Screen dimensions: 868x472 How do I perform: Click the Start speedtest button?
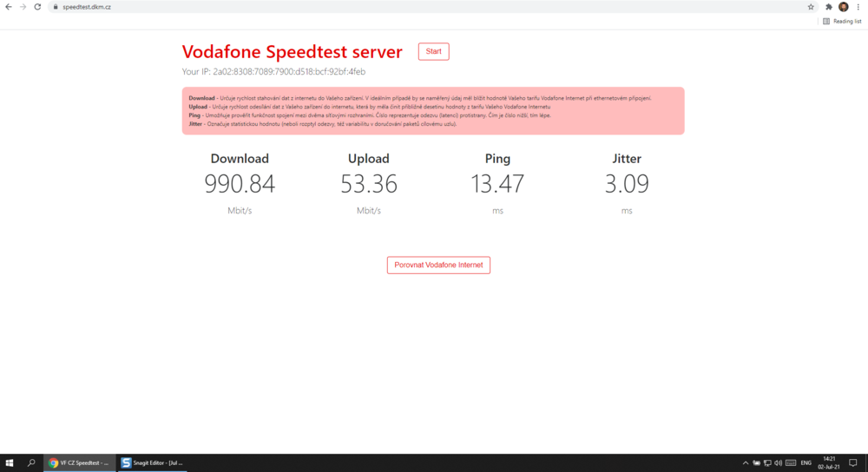433,51
